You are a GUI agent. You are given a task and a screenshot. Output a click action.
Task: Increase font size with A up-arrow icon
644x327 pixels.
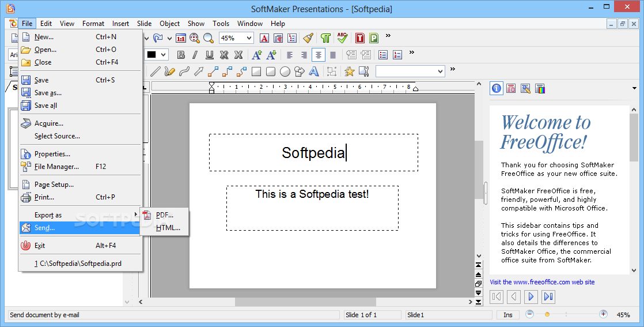click(x=257, y=55)
